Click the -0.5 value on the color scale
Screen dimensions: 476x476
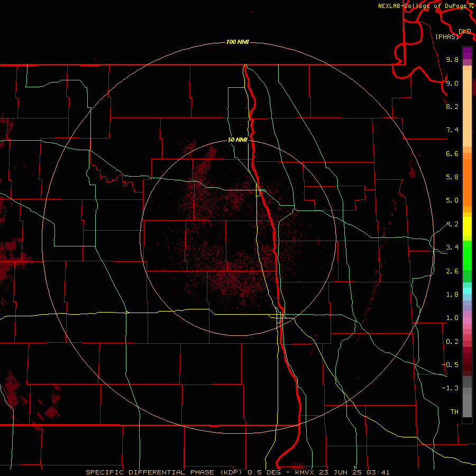(450, 365)
